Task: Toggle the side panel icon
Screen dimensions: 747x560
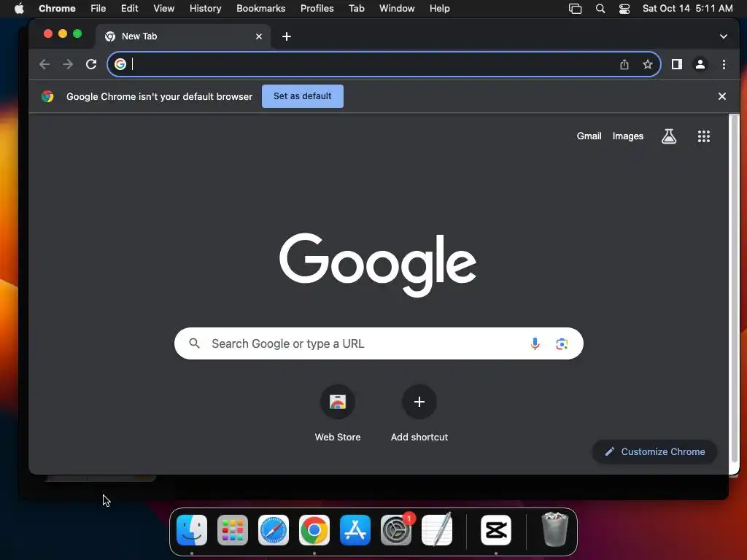Action: tap(676, 64)
